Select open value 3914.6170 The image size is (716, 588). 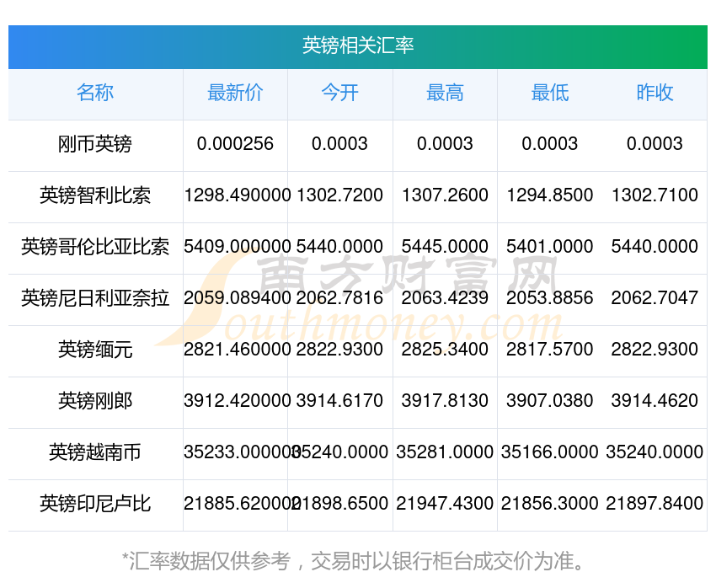tap(340, 401)
